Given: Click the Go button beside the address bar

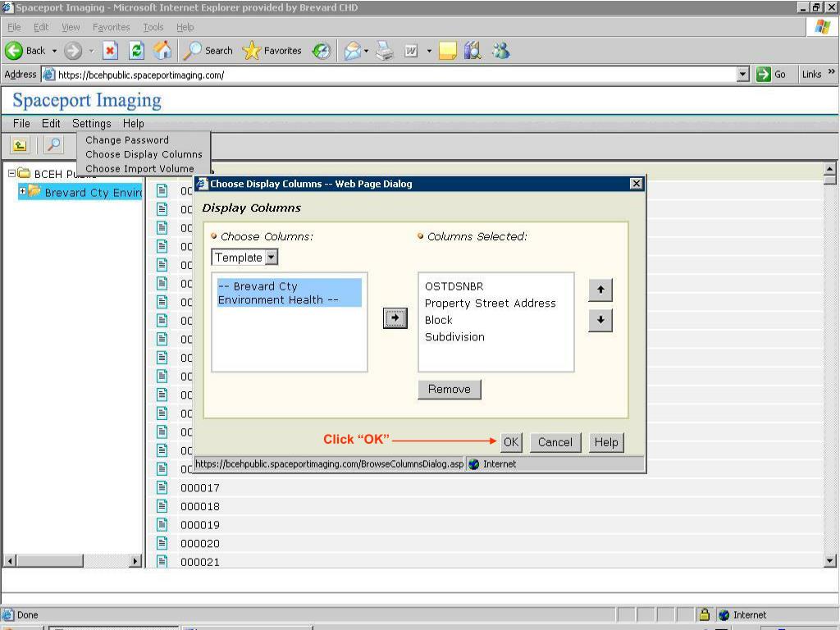Looking at the screenshot, I should click(x=771, y=75).
